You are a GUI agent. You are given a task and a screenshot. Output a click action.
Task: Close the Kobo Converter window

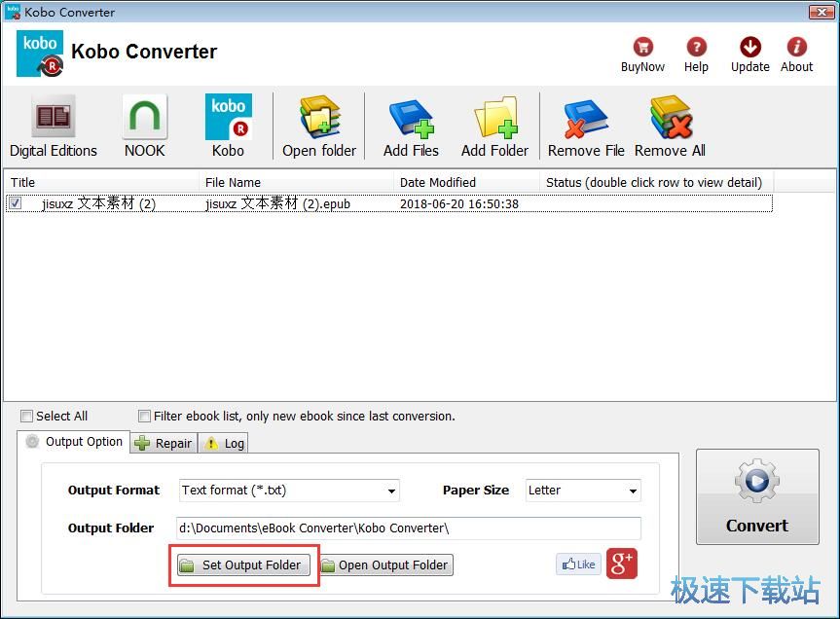[x=822, y=12]
